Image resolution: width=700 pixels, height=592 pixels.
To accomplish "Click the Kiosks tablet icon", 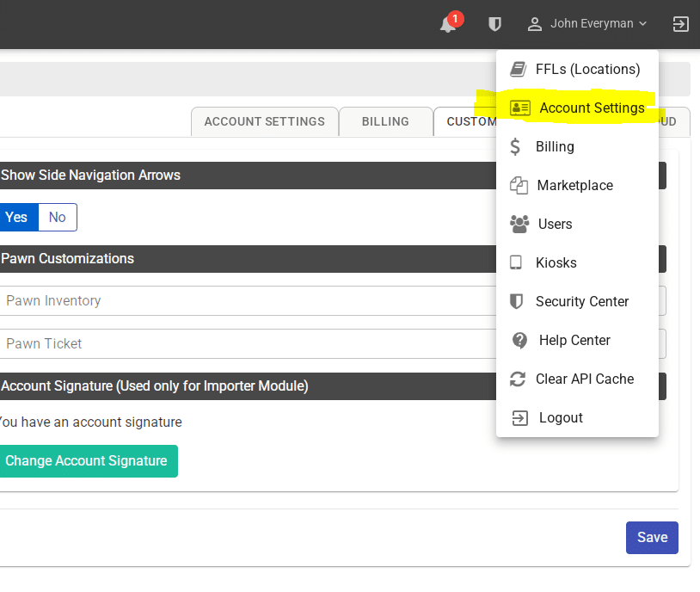I will pyautogui.click(x=516, y=262).
